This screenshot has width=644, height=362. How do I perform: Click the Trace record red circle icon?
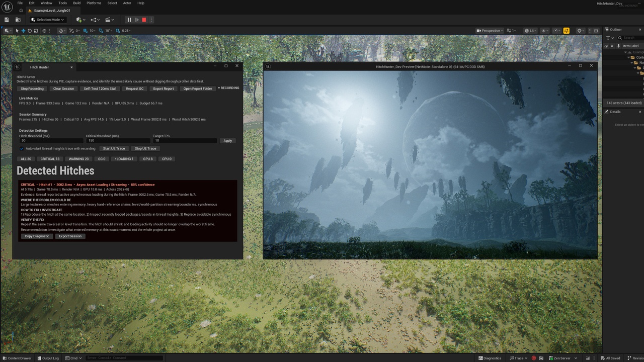[534, 358]
